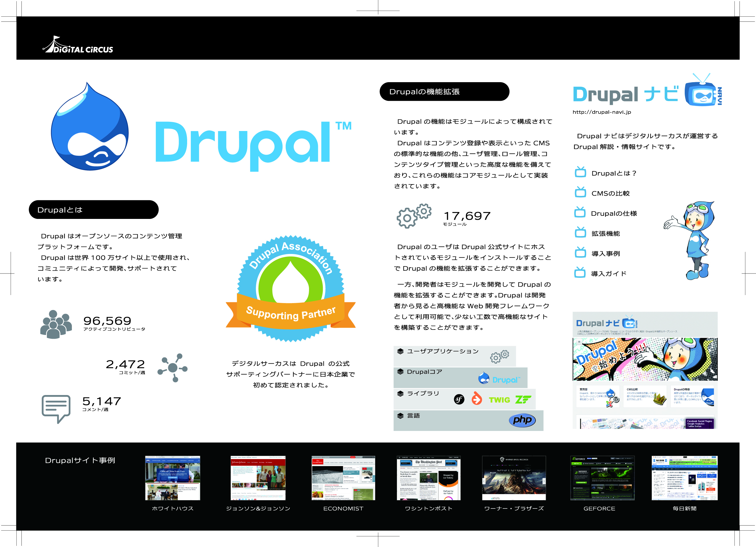
Task: Click the 毎日新聞 site thumbnail
Action: [685, 478]
